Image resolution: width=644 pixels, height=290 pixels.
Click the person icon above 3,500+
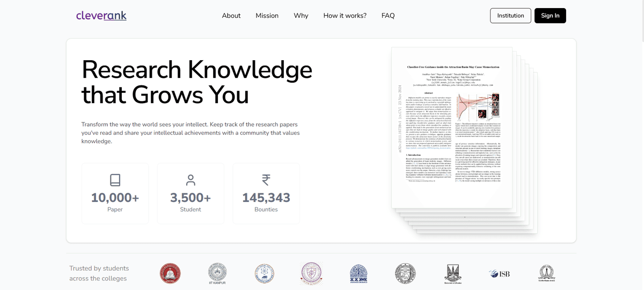point(191,180)
